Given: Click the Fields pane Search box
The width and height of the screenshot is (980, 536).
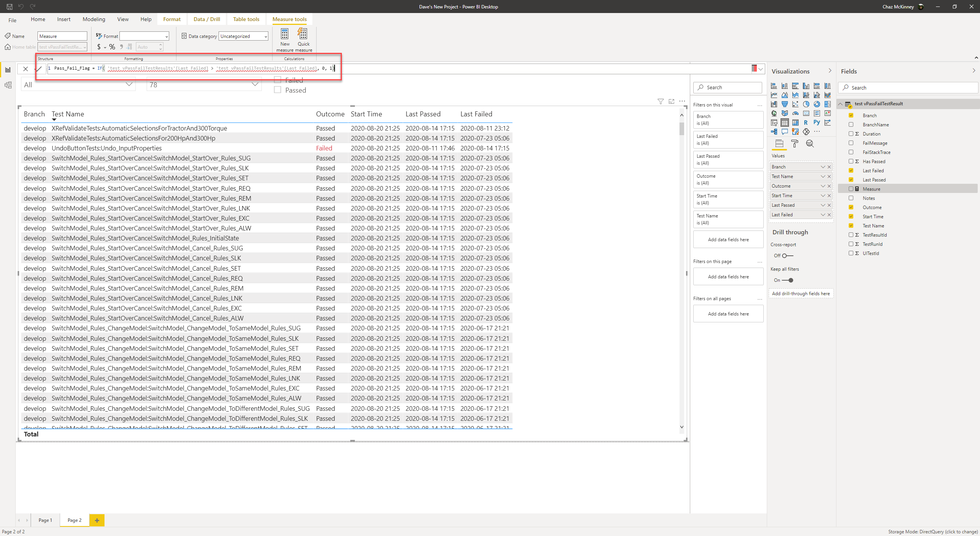Looking at the screenshot, I should coord(908,88).
